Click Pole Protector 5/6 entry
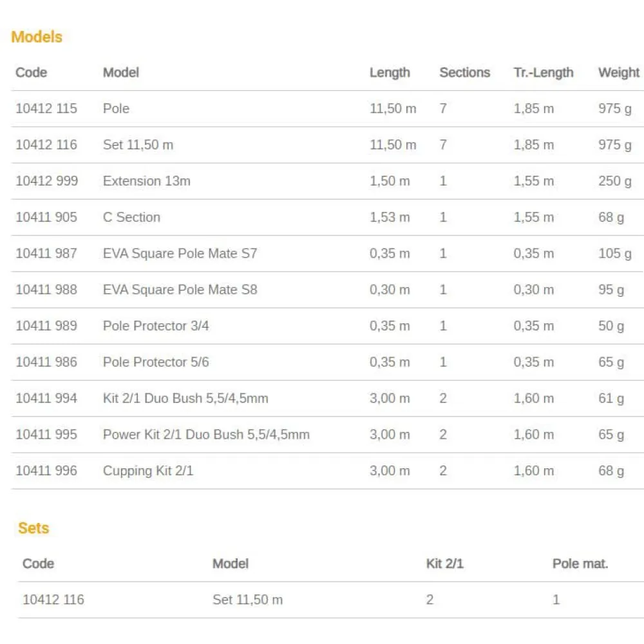The height and width of the screenshot is (644, 644). click(156, 362)
